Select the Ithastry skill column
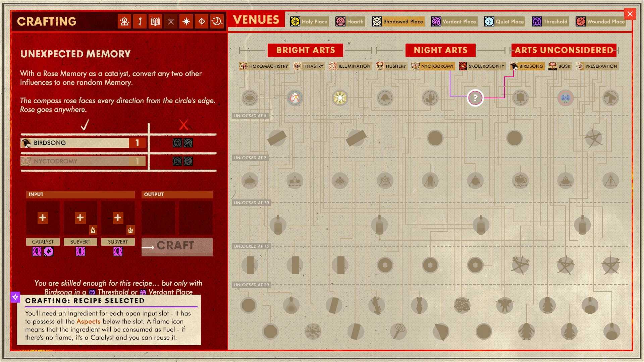644x362 pixels. (x=309, y=66)
